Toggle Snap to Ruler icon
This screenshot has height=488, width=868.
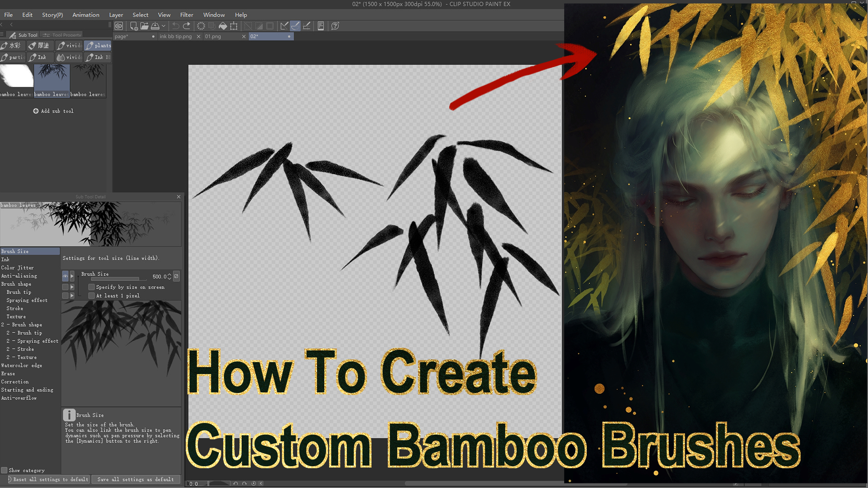click(x=284, y=26)
